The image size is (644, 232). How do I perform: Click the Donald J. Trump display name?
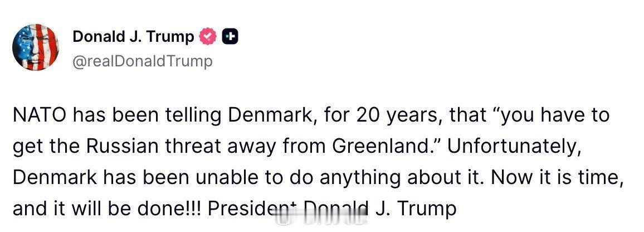tap(134, 37)
